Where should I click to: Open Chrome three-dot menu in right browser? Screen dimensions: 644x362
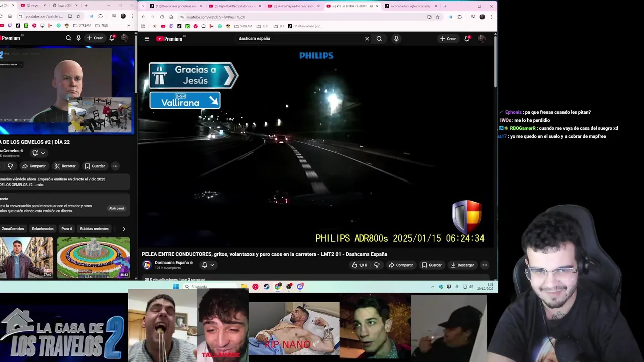491,17
